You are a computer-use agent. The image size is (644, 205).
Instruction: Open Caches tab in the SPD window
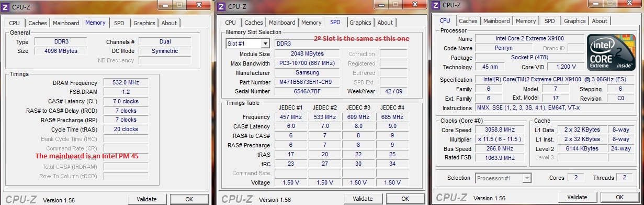click(254, 23)
